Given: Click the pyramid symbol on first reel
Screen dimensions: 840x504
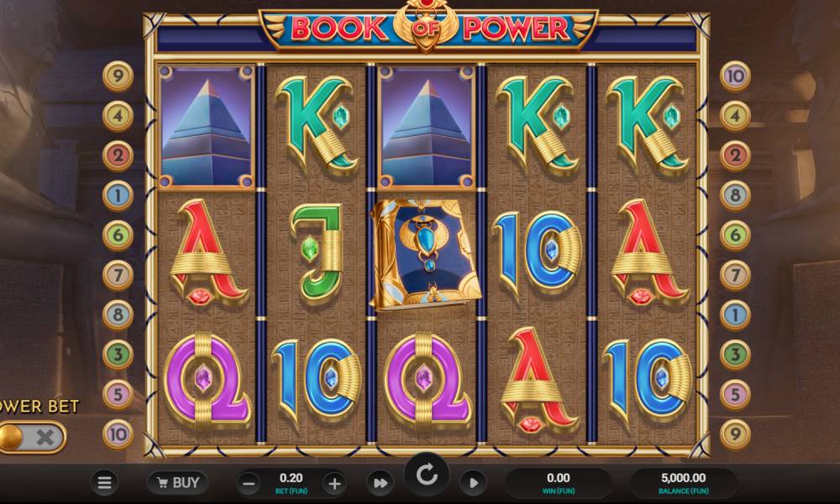Looking at the screenshot, I should pyautogui.click(x=207, y=127).
